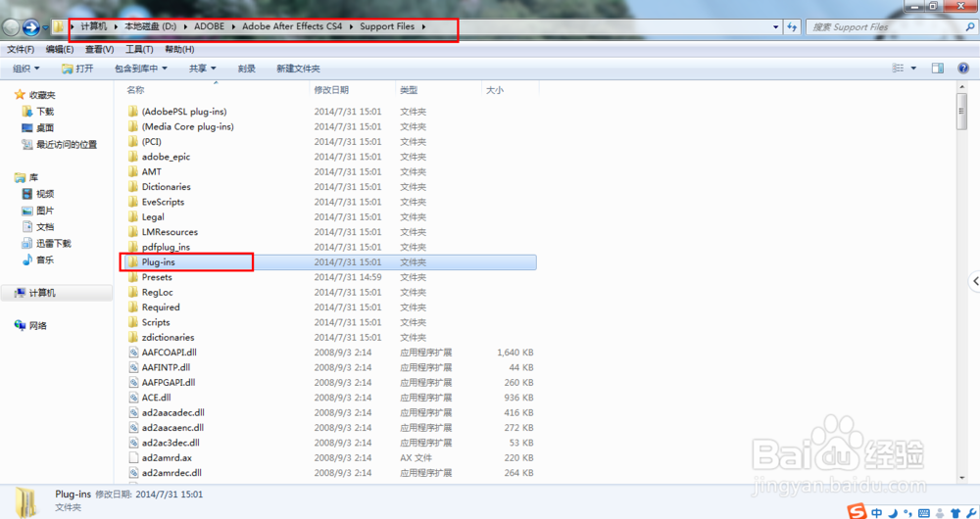
Task: Open Documents (文档) library
Action: tap(38, 227)
